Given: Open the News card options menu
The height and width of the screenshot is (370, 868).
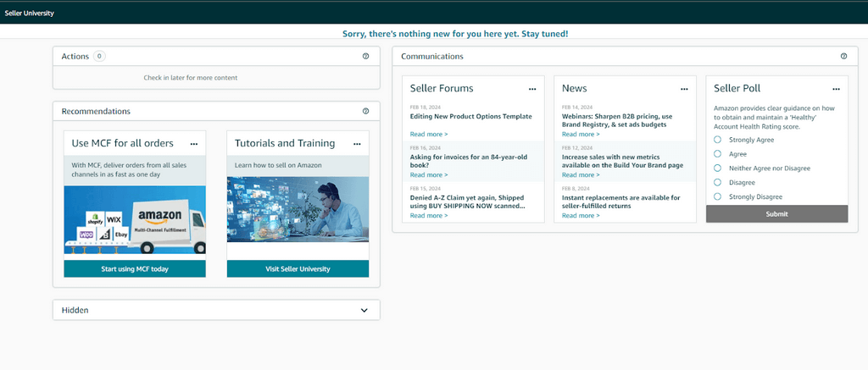Looking at the screenshot, I should [684, 89].
